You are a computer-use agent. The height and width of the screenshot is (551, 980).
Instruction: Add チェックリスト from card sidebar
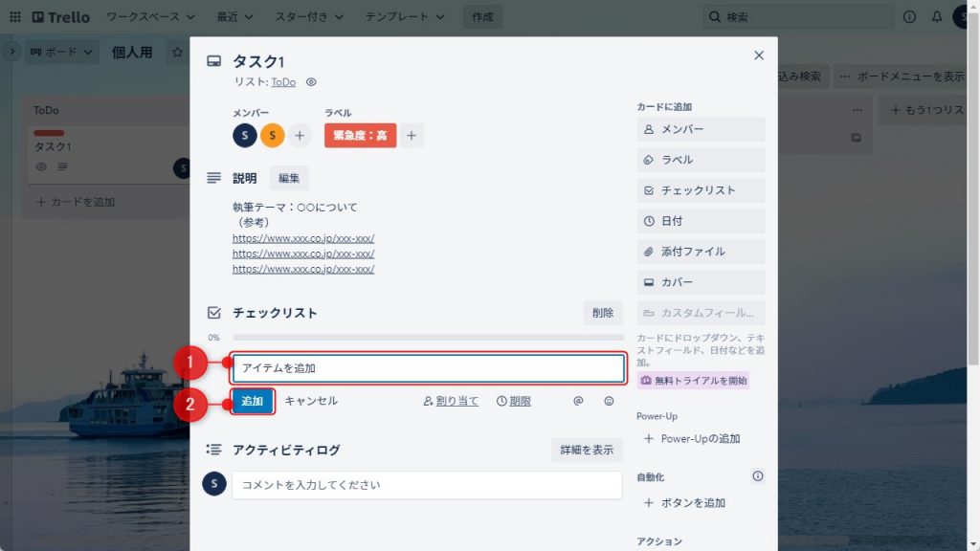pos(701,190)
